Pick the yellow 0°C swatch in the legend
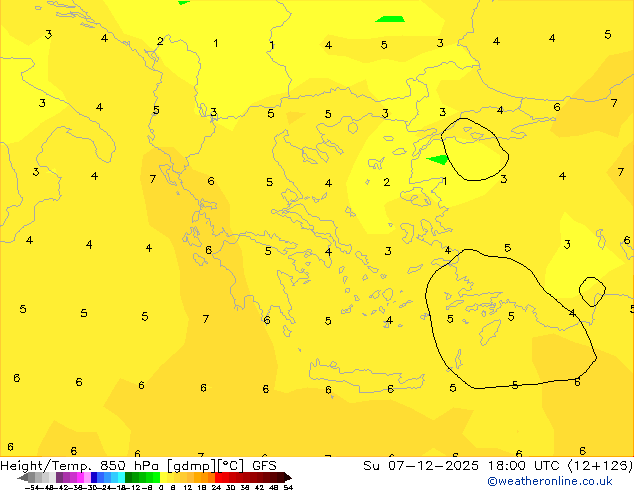 tap(163, 477)
